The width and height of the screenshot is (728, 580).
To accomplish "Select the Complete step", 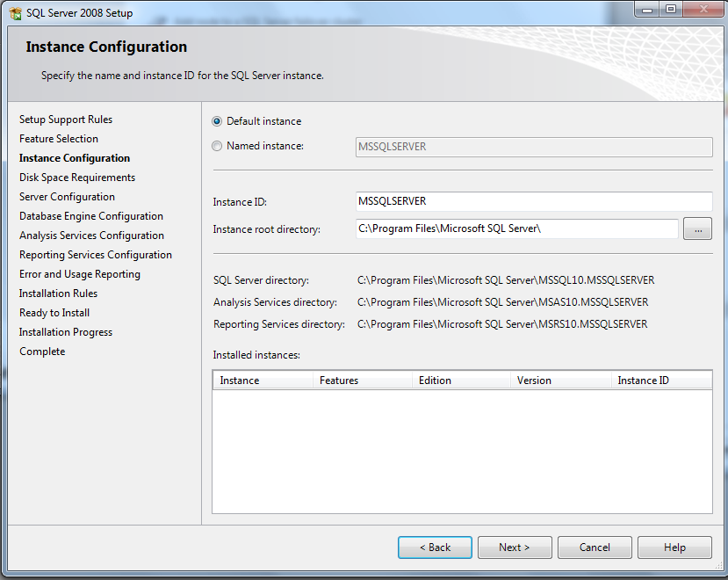I will (x=42, y=352).
